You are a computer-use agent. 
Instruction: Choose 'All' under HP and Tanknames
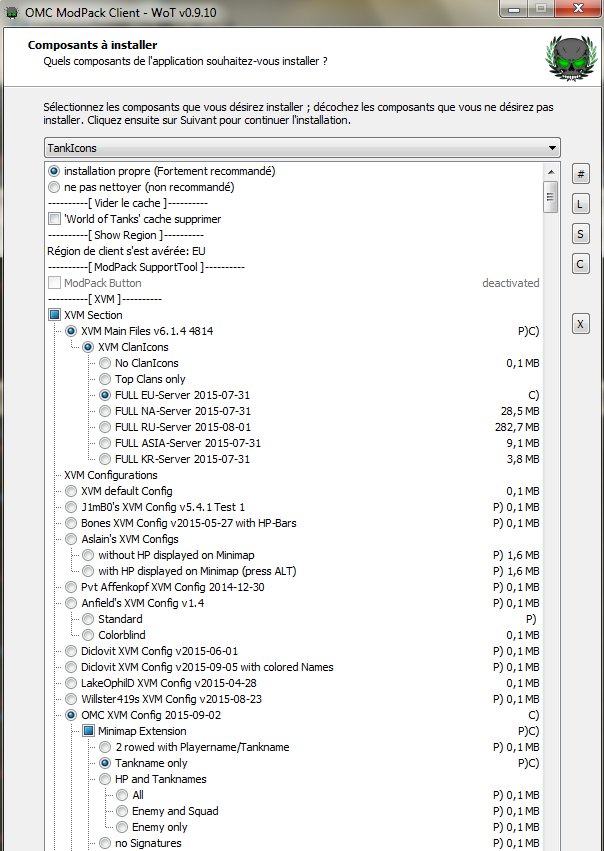point(122,795)
